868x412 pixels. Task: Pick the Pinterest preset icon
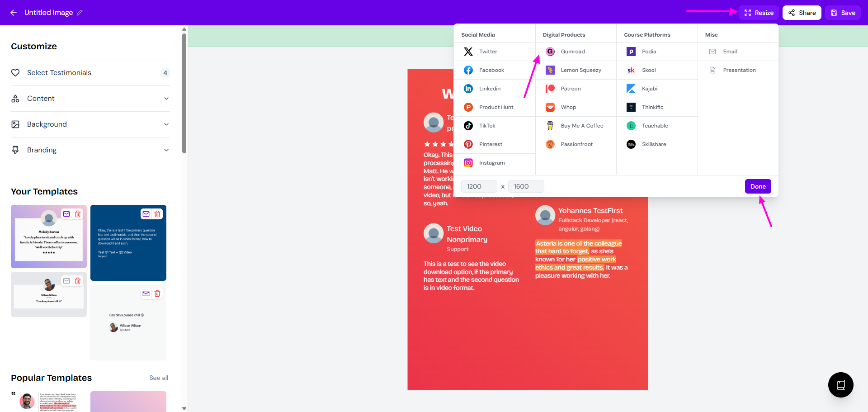pyautogui.click(x=468, y=144)
